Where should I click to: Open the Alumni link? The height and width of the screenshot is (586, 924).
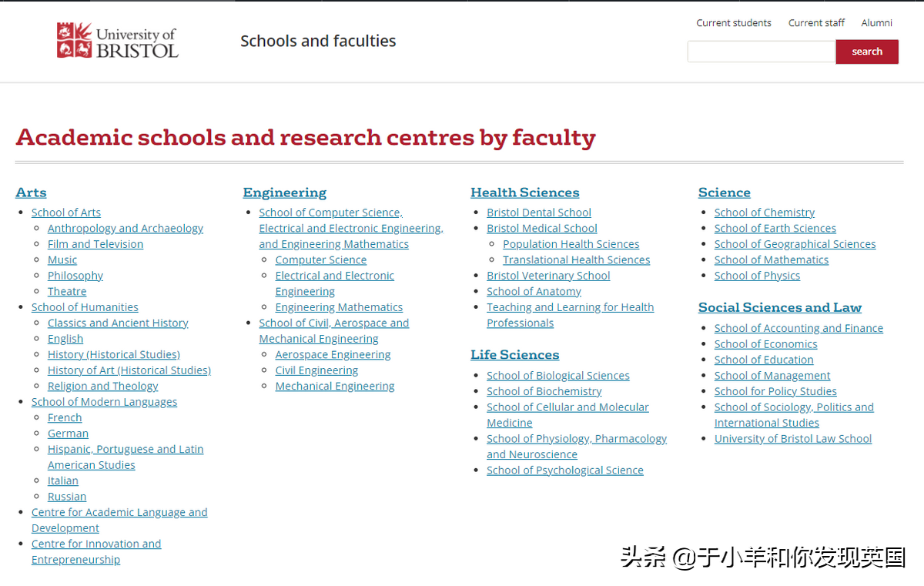877,23
